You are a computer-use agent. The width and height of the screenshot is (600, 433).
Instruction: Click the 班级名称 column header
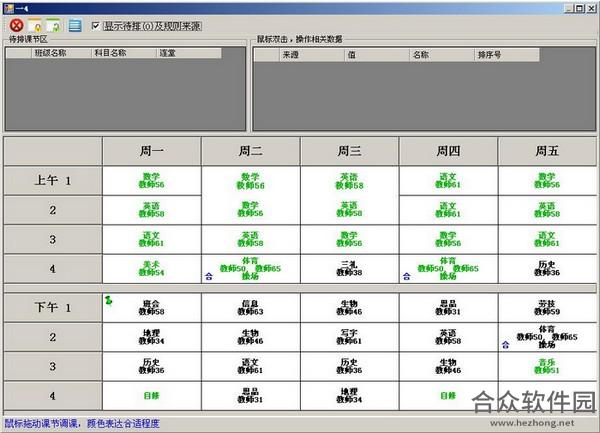(x=61, y=53)
